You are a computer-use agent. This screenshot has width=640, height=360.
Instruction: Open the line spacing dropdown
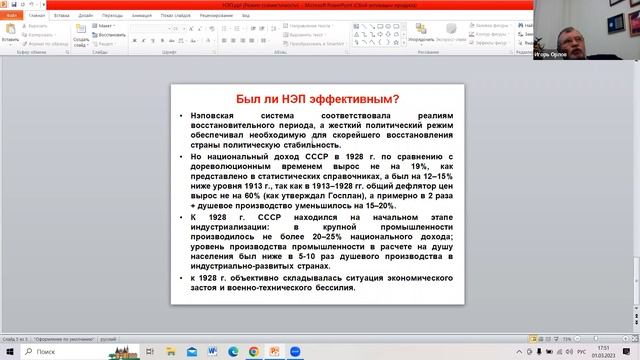274,29
